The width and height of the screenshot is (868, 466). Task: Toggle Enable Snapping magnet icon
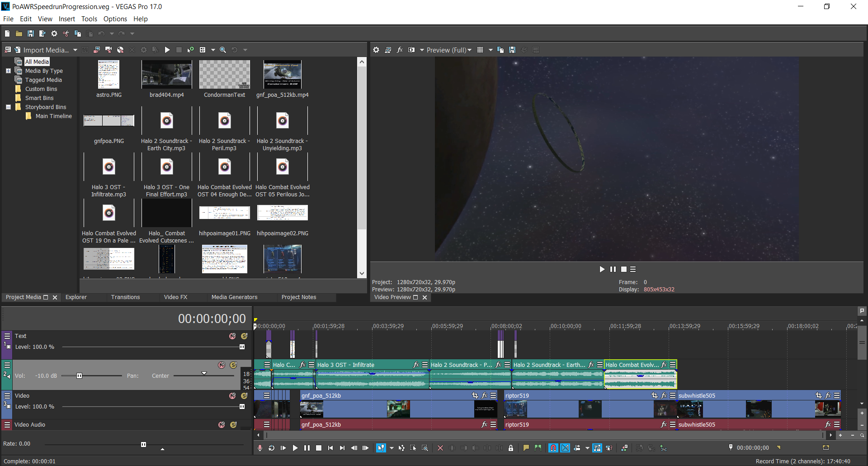pyautogui.click(x=553, y=448)
